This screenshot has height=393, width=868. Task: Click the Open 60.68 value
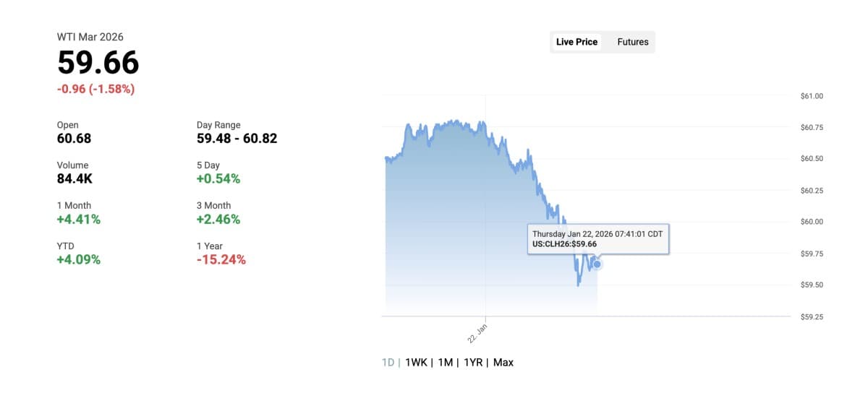[74, 138]
